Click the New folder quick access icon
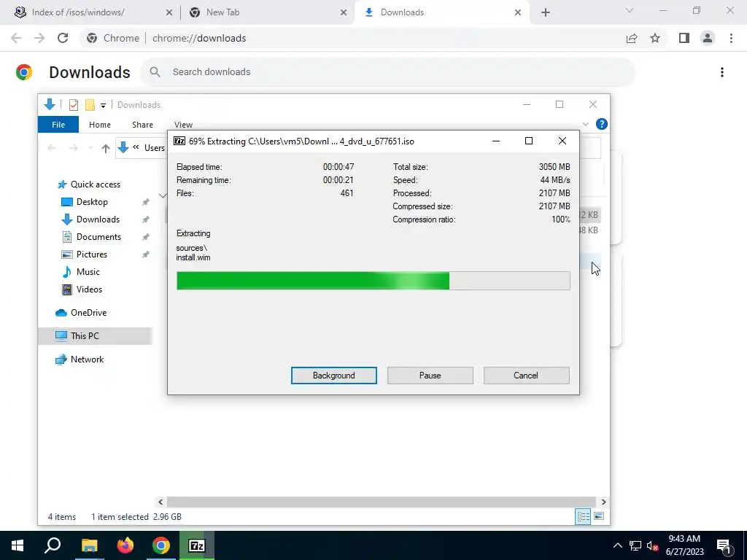This screenshot has width=747, height=560. [90, 105]
